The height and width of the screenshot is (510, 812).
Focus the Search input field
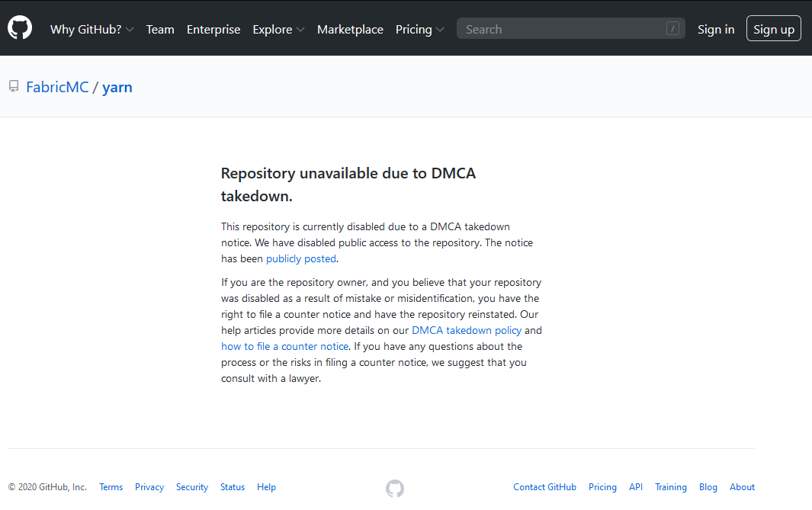coord(560,29)
